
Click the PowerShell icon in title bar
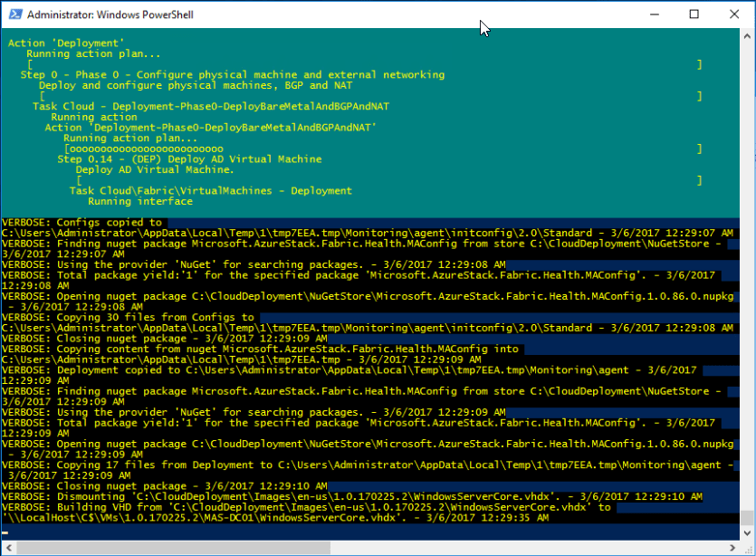pos(15,14)
